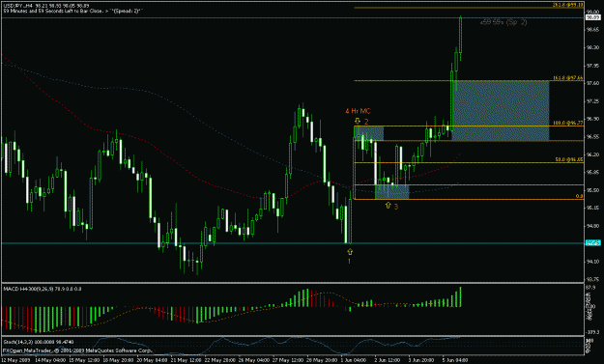604x364 pixels.
Task: Click the 87.9 MACD scale value
Action: tap(591, 288)
